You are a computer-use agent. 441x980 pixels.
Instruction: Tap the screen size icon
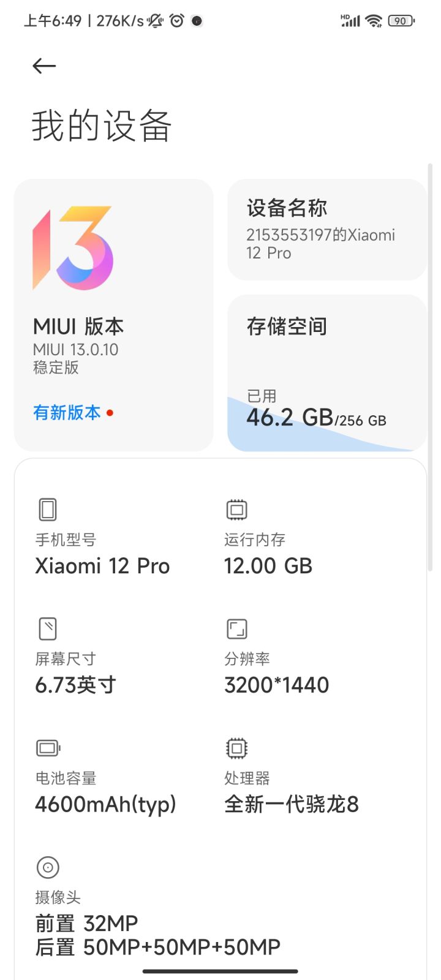point(48,629)
